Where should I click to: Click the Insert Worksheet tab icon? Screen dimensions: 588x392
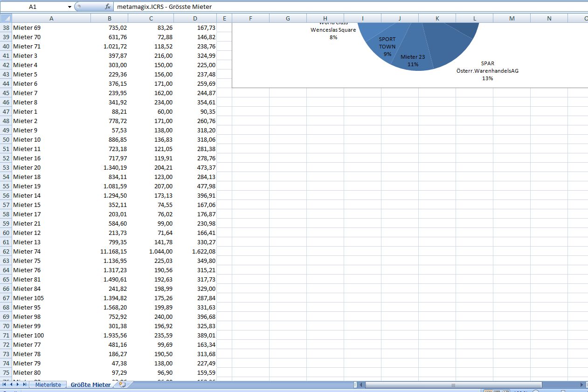123,385
